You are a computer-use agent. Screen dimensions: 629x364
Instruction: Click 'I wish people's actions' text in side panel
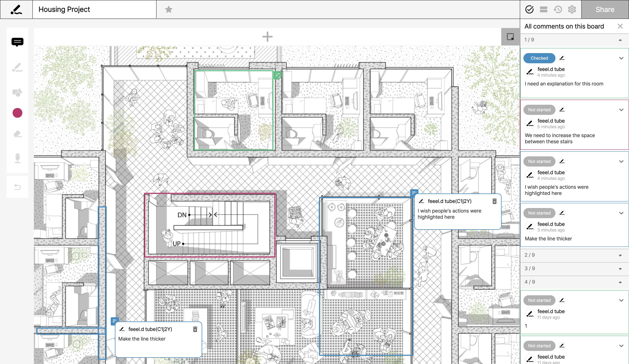tap(556, 190)
